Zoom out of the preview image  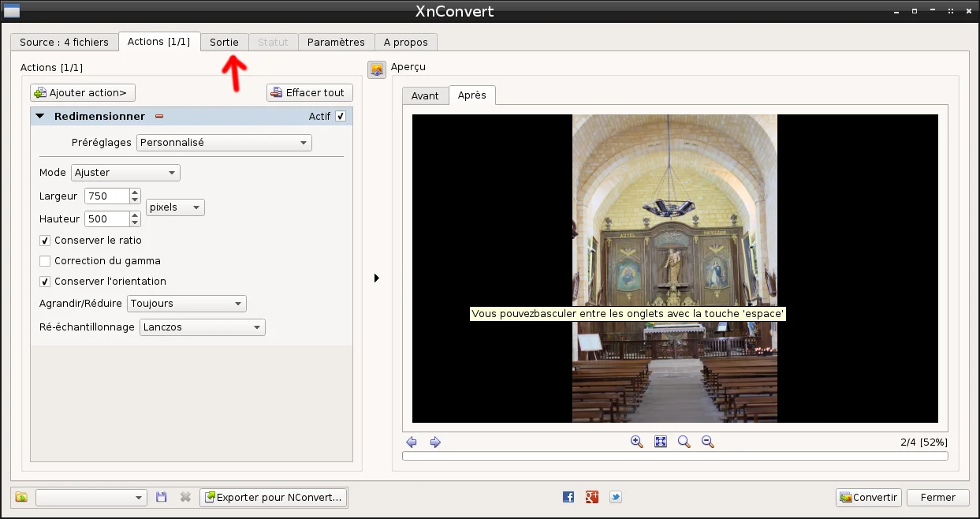(x=707, y=442)
